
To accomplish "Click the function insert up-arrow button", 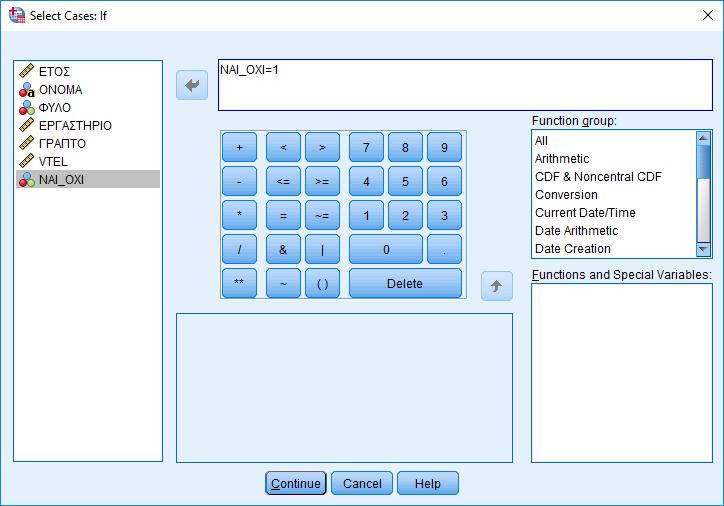I will [497, 286].
